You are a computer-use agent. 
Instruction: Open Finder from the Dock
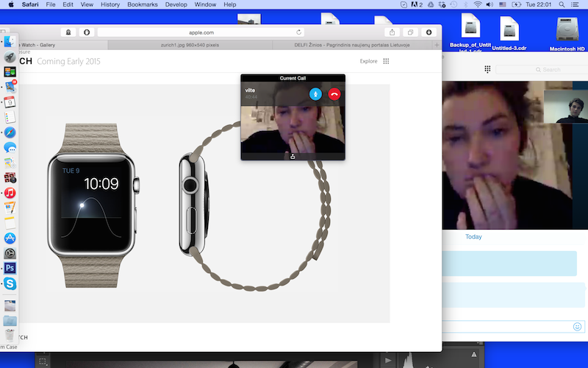pos(10,41)
